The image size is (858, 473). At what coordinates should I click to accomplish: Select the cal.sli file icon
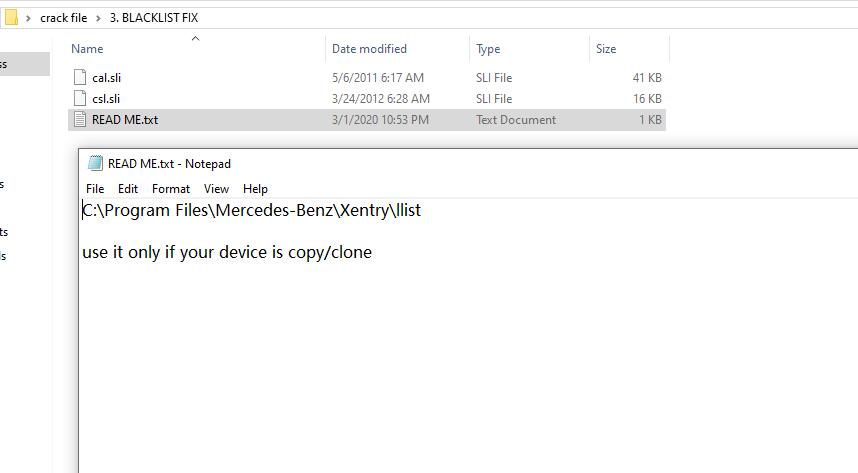coord(80,77)
